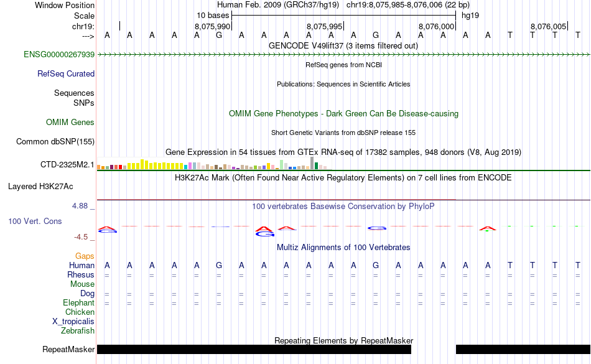This screenshot has width=591, height=364.
Task: Select the Elephant species label
Action: (x=79, y=303)
